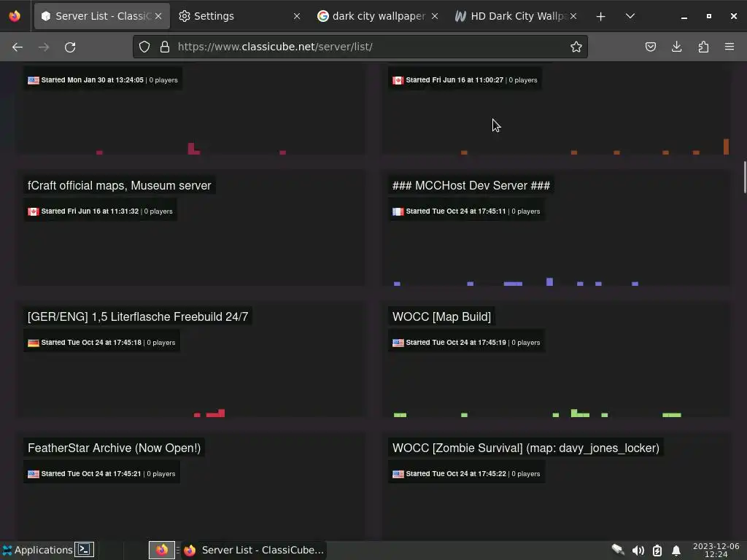Click Canadian flag on fCraft Museum server
The height and width of the screenshot is (560, 747).
click(x=34, y=211)
